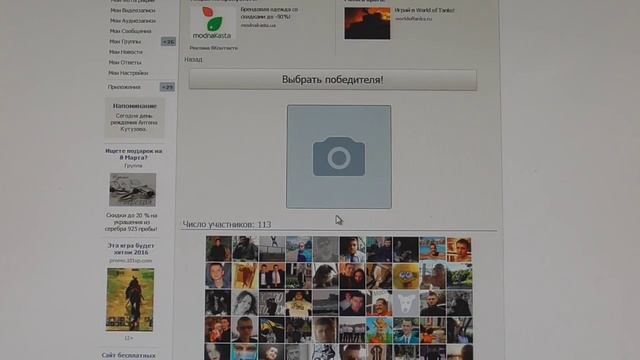
Task: Select the yellow bird character avatar
Action: coord(406,276)
